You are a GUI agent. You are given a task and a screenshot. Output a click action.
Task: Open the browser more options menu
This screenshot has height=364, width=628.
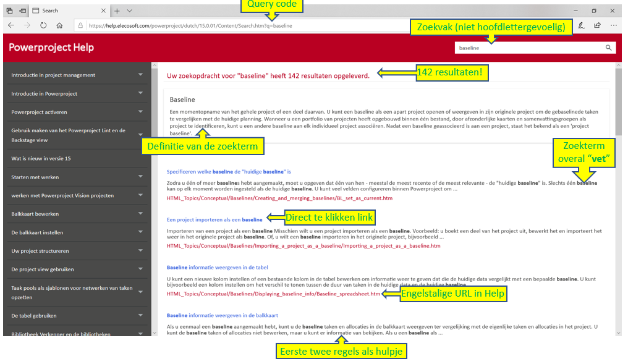614,25
